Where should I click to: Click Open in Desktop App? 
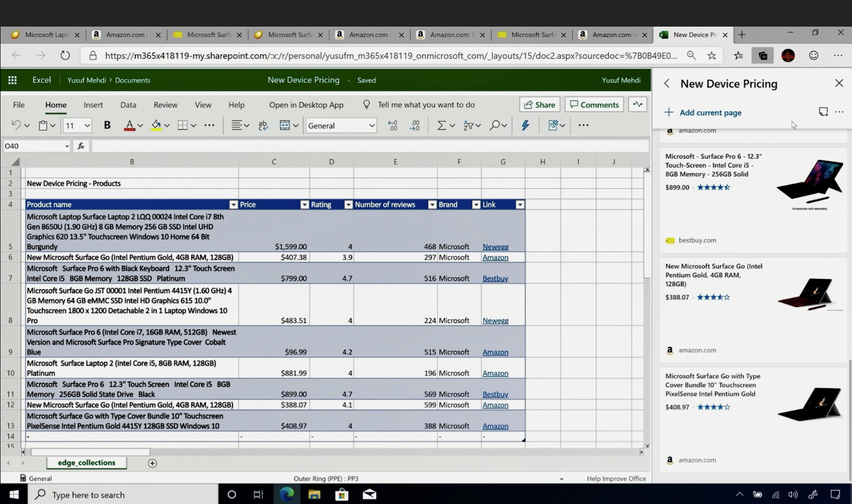pos(306,105)
